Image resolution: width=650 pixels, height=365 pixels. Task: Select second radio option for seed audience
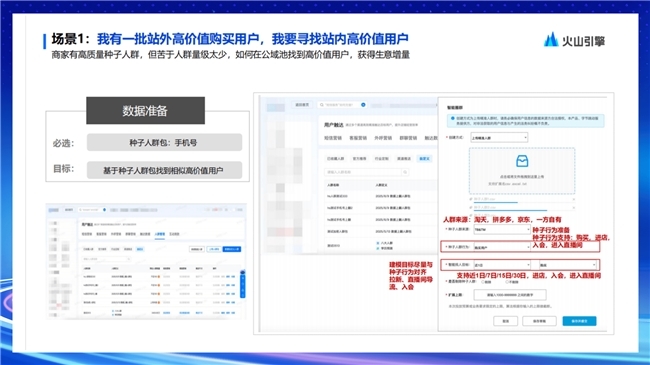pyautogui.click(x=507, y=282)
